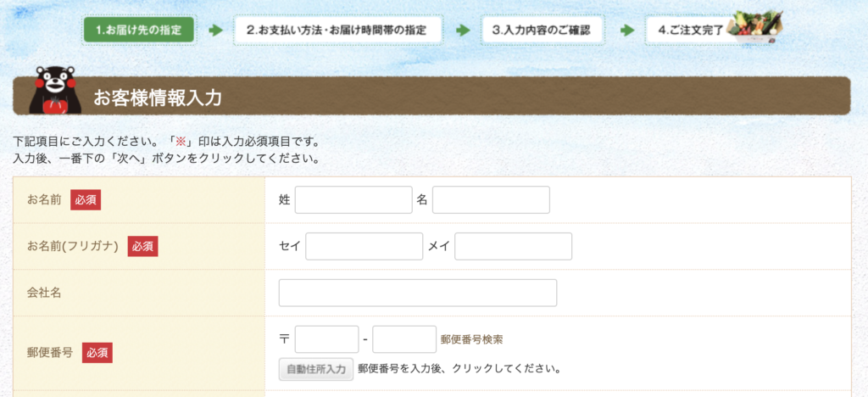Image resolution: width=868 pixels, height=397 pixels.
Task: Click the 郵便番号 row label
Action: [50, 352]
